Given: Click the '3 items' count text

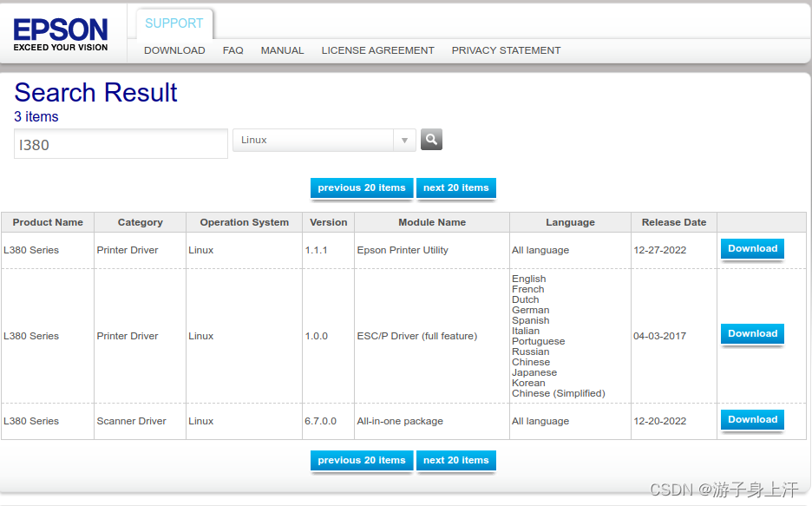Looking at the screenshot, I should point(36,117).
